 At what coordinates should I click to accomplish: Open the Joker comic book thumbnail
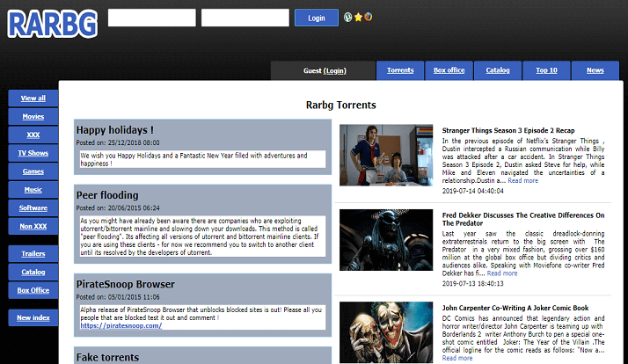click(382, 331)
